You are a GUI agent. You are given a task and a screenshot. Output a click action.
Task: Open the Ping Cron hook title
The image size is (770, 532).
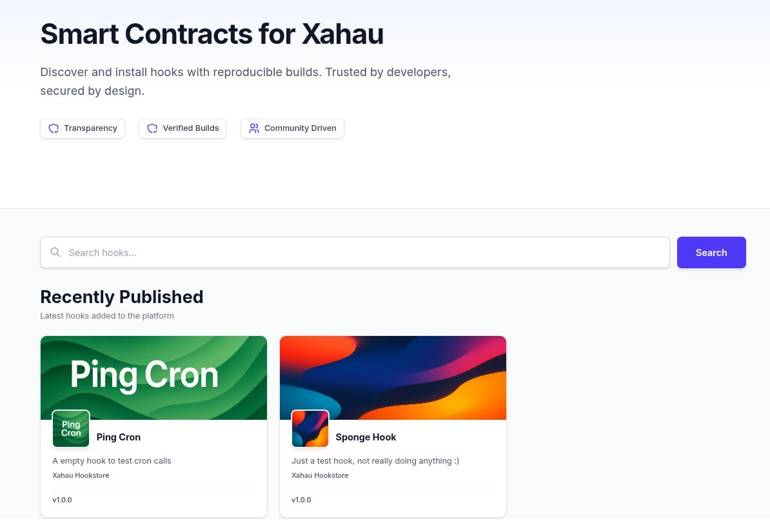(118, 437)
